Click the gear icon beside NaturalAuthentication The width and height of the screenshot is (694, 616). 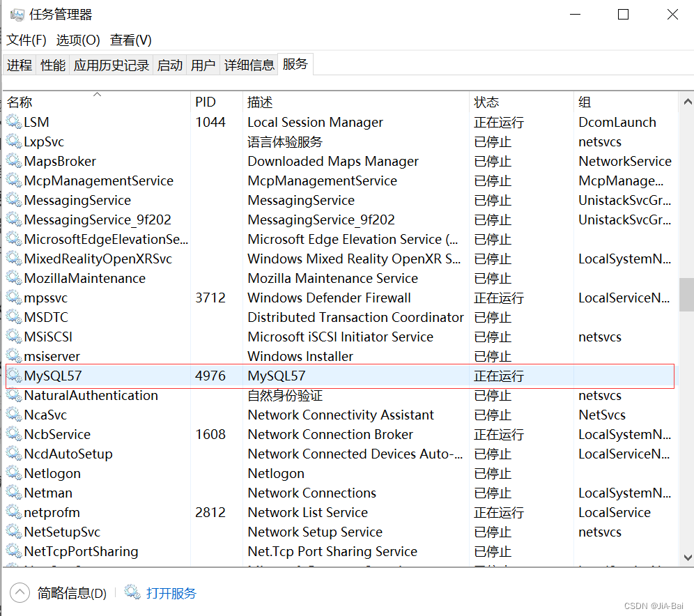click(x=14, y=394)
